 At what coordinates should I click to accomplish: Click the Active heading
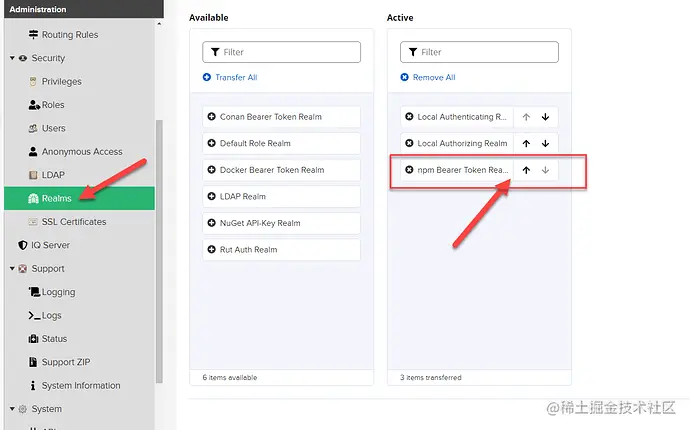pos(400,18)
